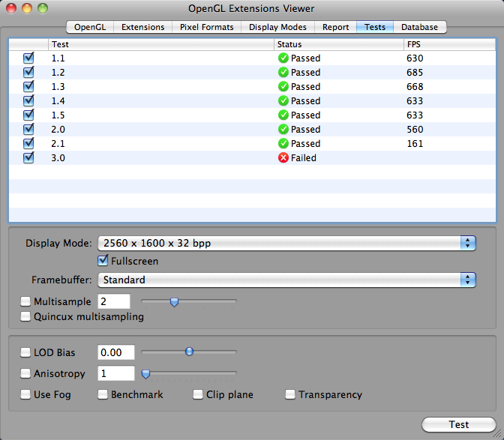Open the Database tab
The image size is (504, 440).
(419, 27)
